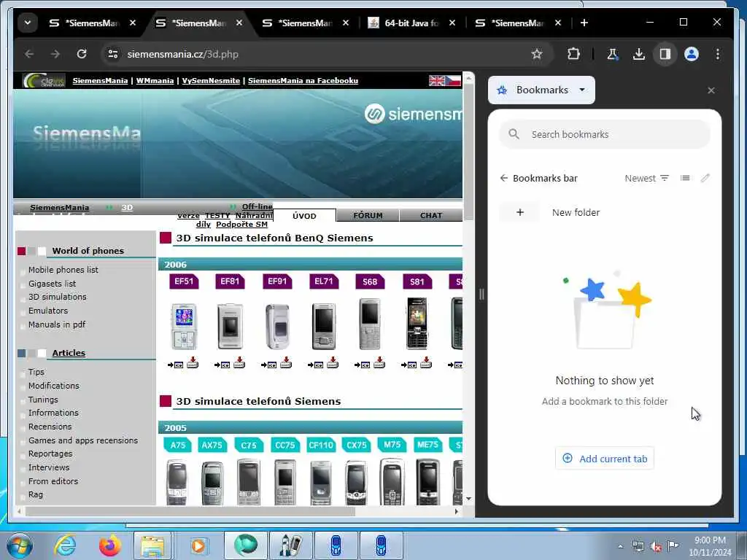
Task: Click the side panel resize handle
Action: [481, 294]
